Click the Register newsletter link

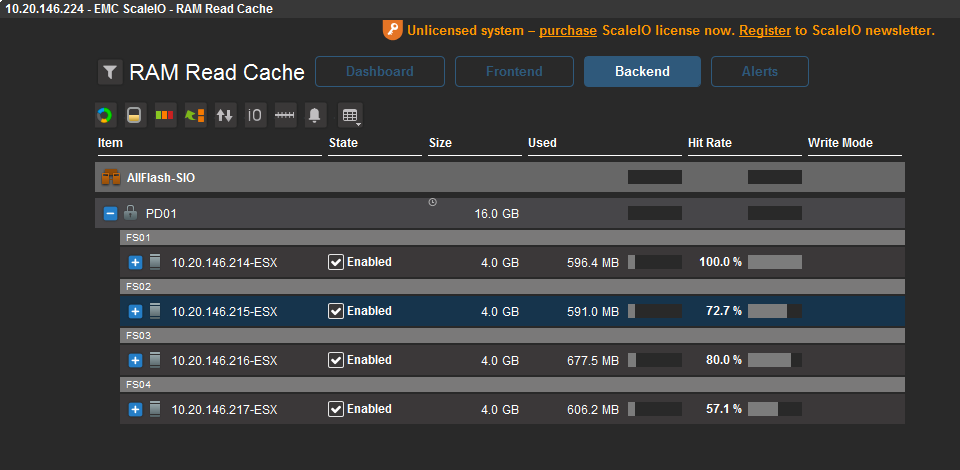click(x=765, y=31)
